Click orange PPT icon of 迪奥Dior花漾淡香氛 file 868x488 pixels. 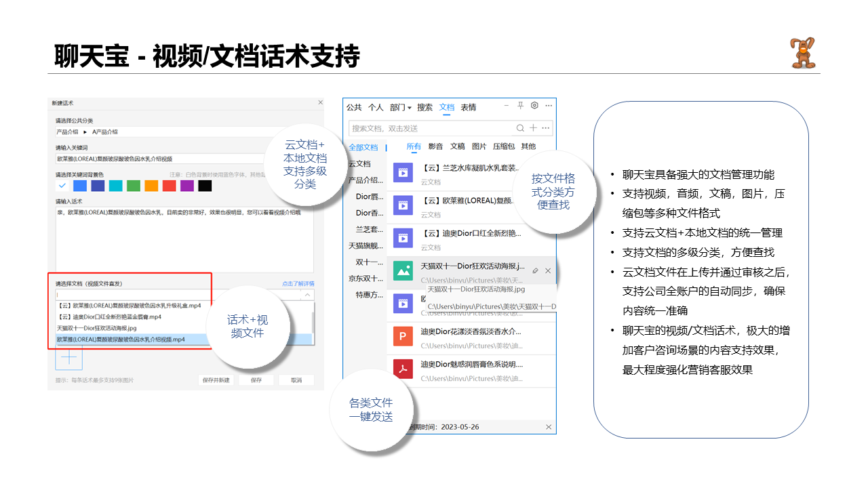(x=403, y=336)
